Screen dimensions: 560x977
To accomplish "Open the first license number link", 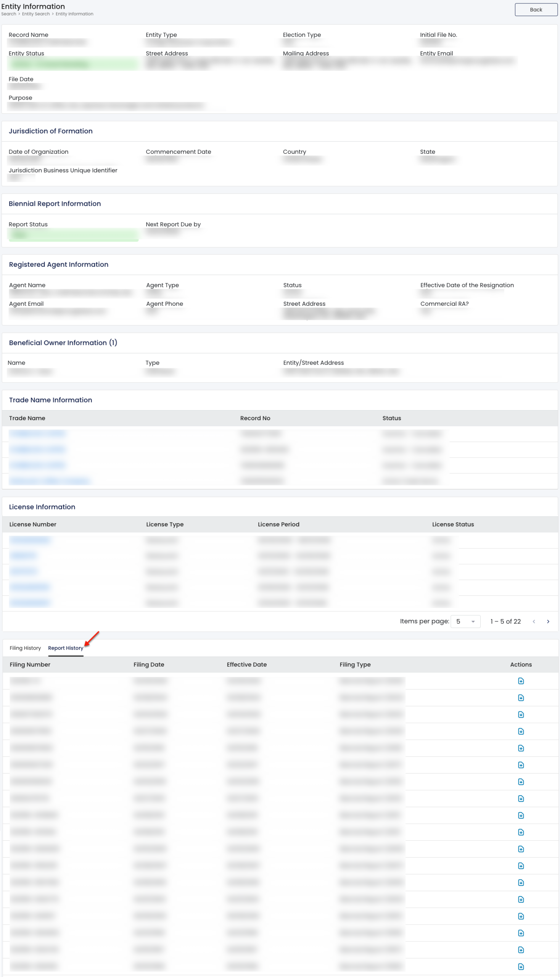I will click(x=30, y=540).
